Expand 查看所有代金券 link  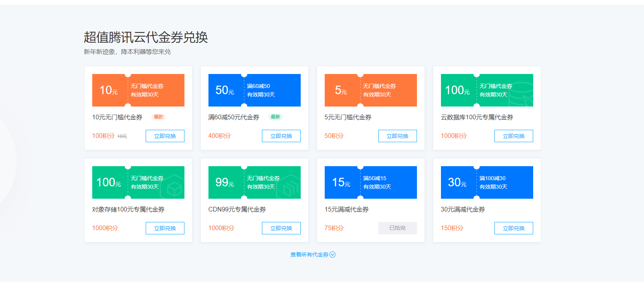[313, 254]
